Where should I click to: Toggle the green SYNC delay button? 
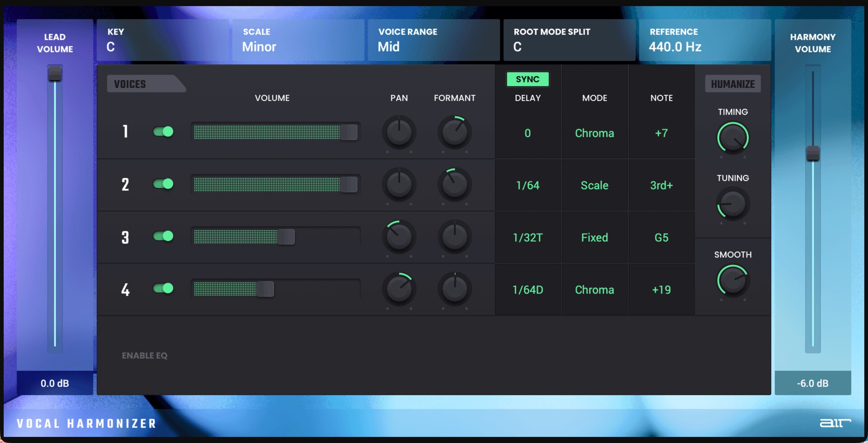(527, 79)
